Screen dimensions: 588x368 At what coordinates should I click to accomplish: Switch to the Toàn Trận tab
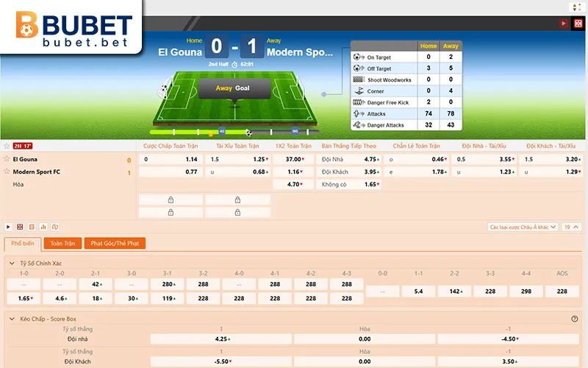click(x=62, y=244)
